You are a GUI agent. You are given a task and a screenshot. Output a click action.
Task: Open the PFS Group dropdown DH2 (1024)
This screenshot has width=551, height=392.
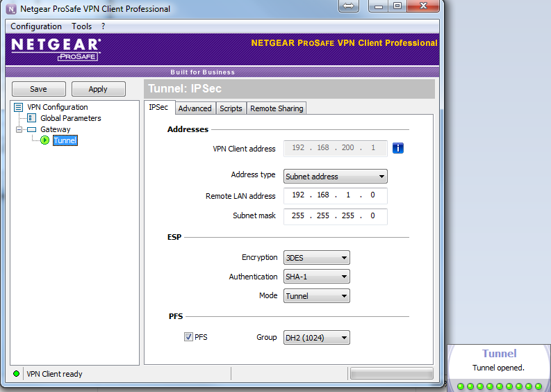coord(317,338)
